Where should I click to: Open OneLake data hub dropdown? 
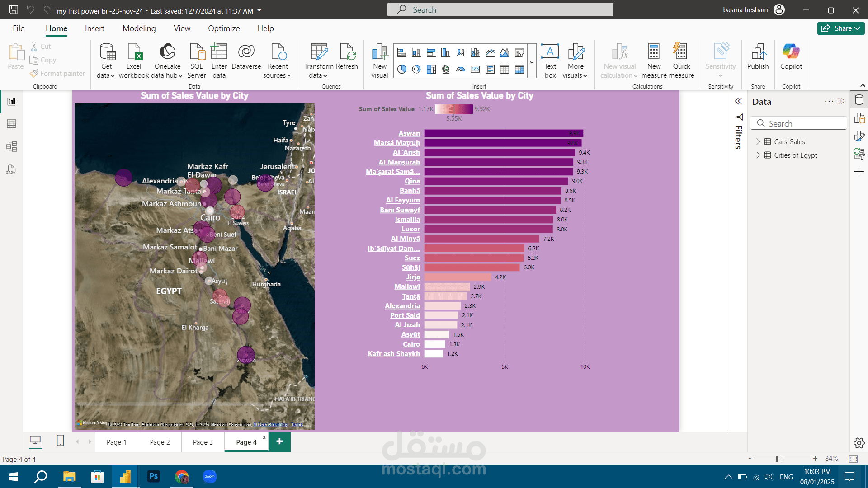click(168, 61)
